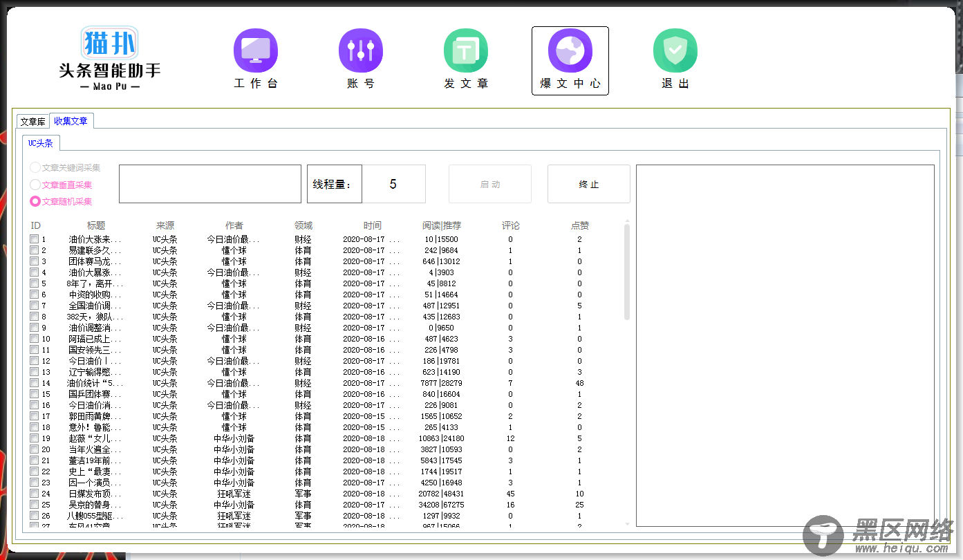Select the title 油价大涨来... in row 1

pyautogui.click(x=95, y=239)
